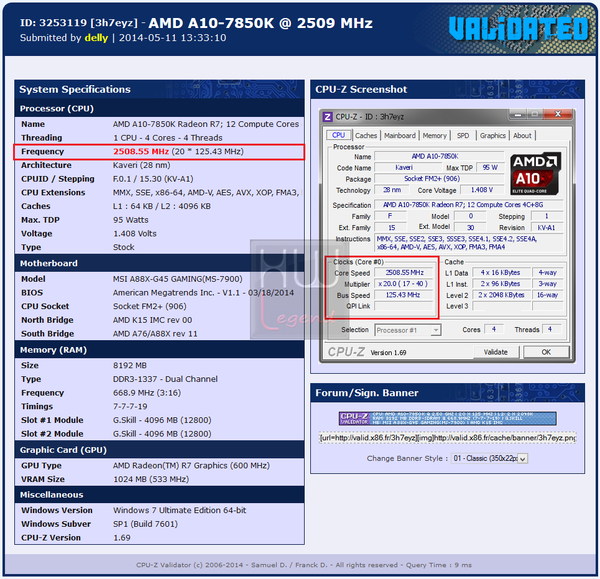Click the 1 CPU - 4 Cores threading value
The image size is (600, 579).
tap(168, 138)
